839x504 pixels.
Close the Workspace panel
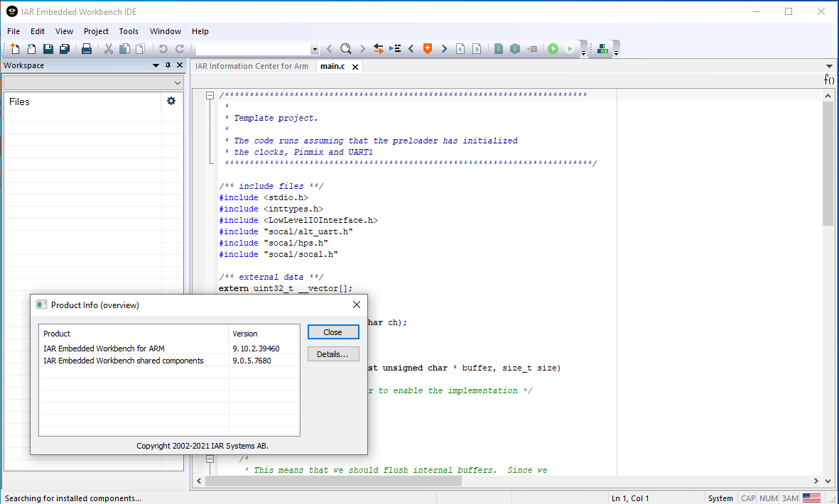pyautogui.click(x=180, y=65)
